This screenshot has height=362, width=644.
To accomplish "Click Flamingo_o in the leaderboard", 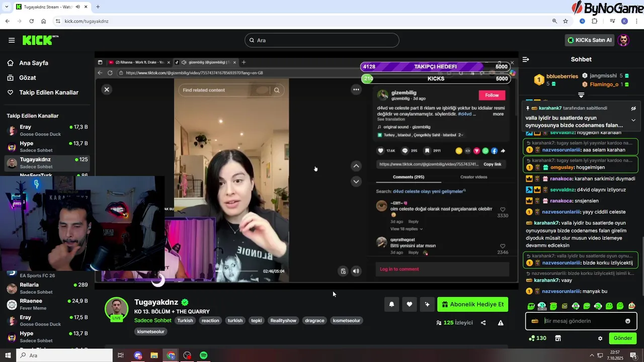I will [x=604, y=84].
